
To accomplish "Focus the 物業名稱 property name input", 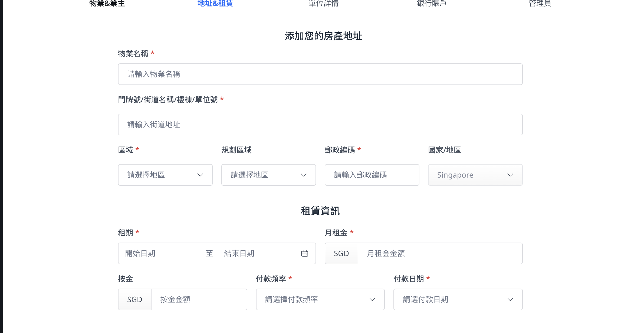I will pos(320,74).
